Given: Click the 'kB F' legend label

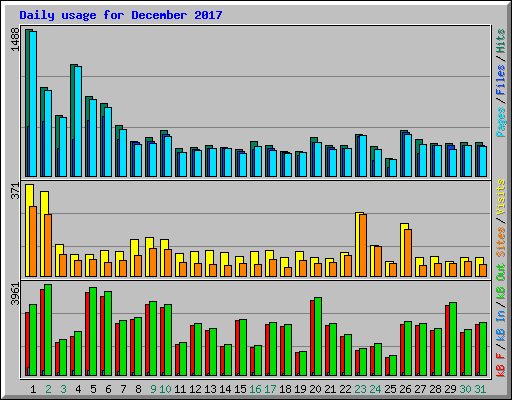Looking at the screenshot, I should tap(501, 364).
